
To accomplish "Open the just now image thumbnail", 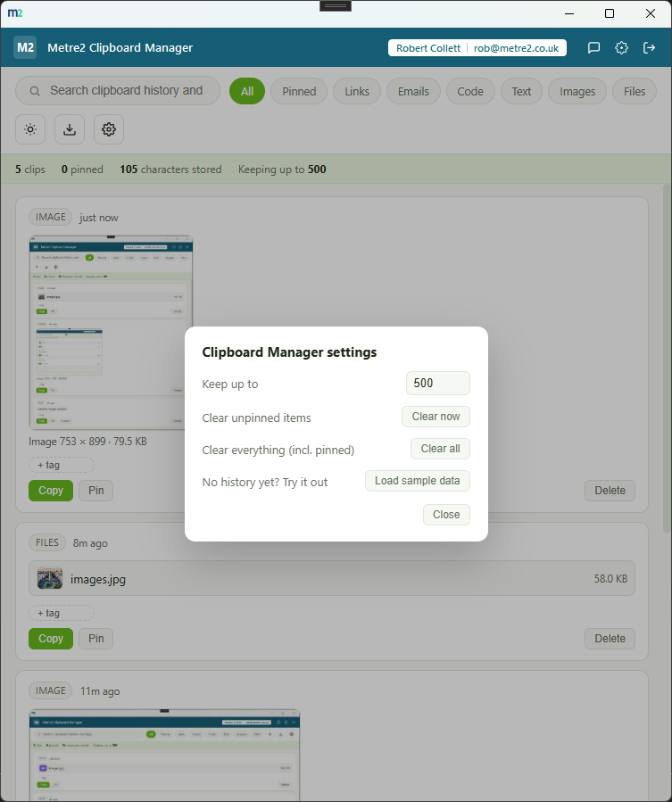I will coord(111,333).
